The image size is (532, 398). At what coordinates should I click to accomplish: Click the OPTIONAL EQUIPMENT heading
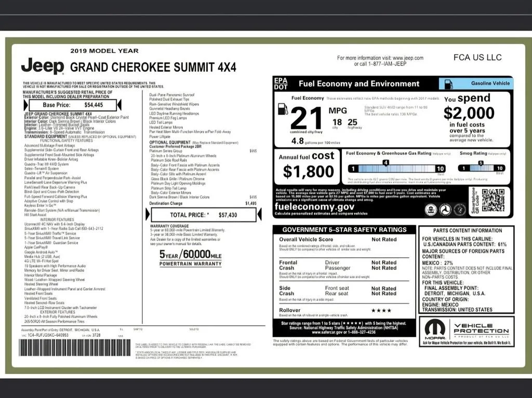pos(170,142)
